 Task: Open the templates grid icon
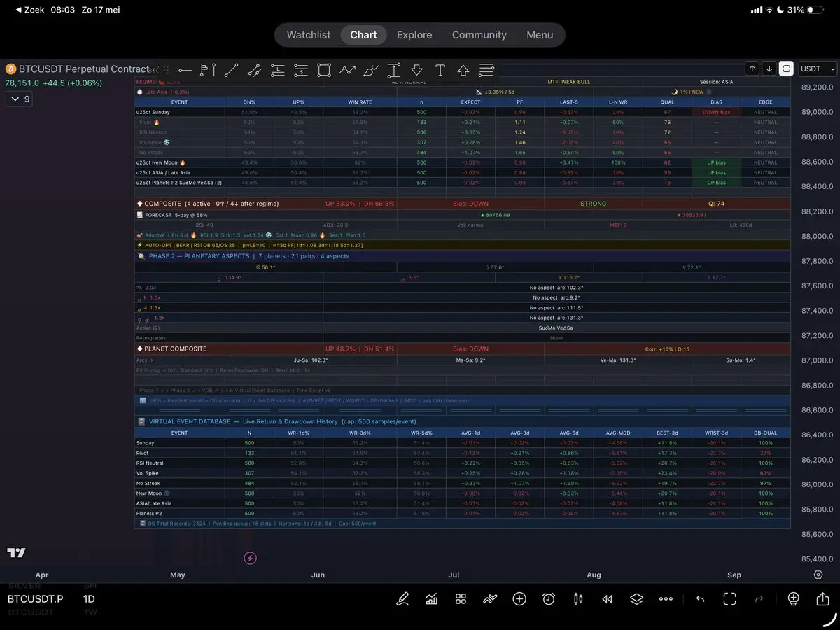(x=461, y=599)
